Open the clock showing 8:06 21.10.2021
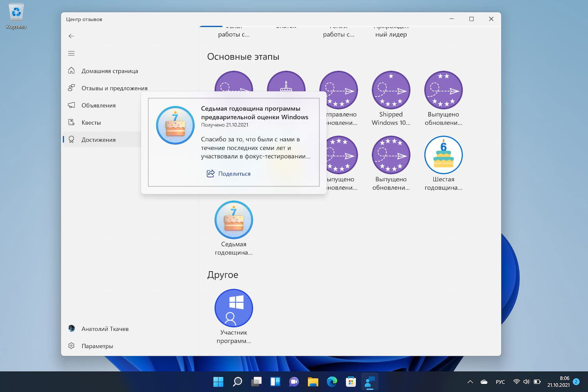The image size is (588, 392). 558,382
